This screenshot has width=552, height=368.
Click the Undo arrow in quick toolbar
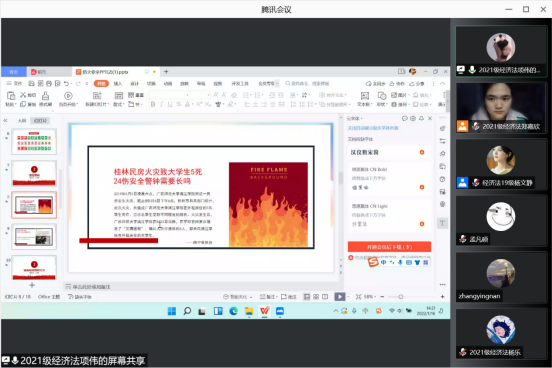click(66, 83)
